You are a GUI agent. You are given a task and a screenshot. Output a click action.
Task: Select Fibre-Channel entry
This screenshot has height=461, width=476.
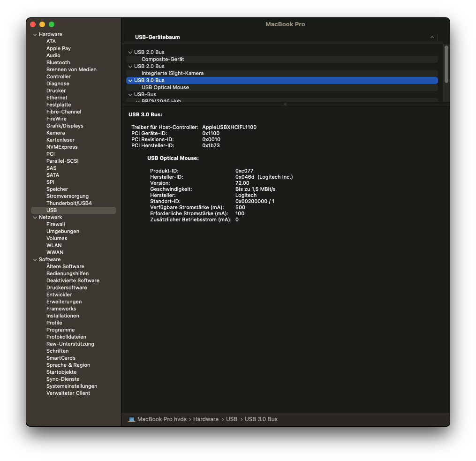click(64, 111)
